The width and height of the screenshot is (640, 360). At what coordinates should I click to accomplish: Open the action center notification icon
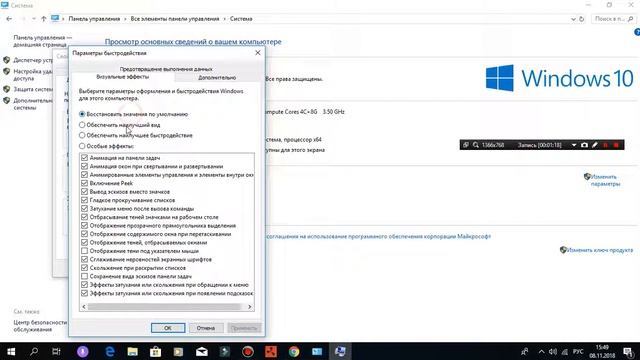click(x=629, y=351)
